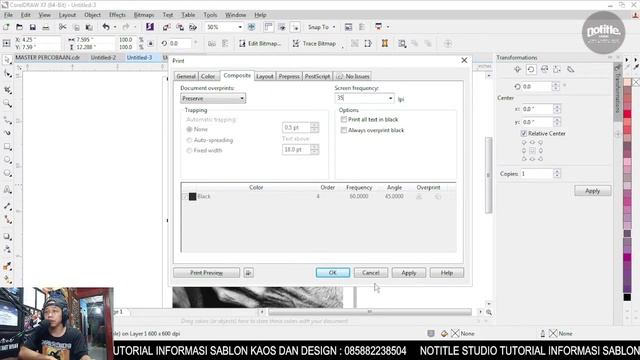Adjust the Copies spinner in Transformations
The height and width of the screenshot is (360, 640).
(x=557, y=174)
